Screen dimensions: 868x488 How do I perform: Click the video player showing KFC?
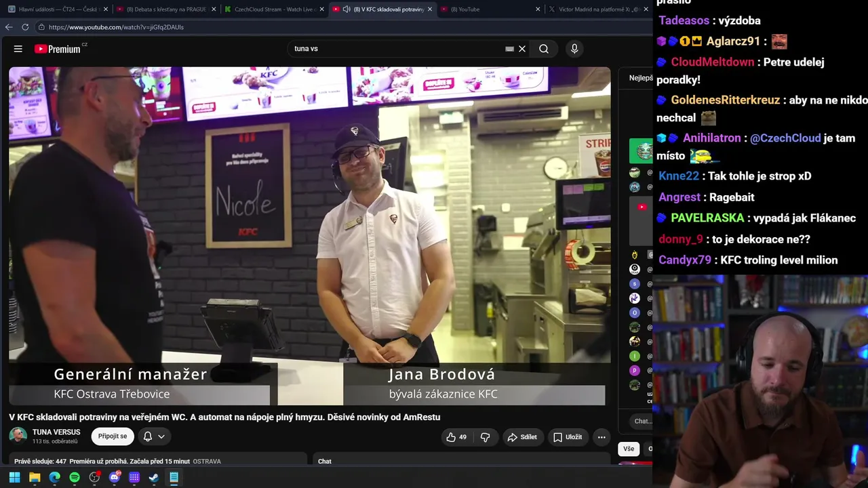(x=310, y=236)
